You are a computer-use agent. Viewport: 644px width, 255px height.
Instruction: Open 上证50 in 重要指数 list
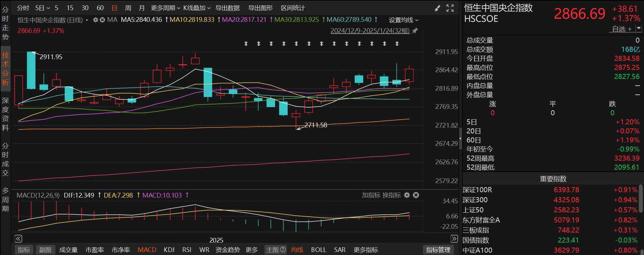tap(550, 210)
